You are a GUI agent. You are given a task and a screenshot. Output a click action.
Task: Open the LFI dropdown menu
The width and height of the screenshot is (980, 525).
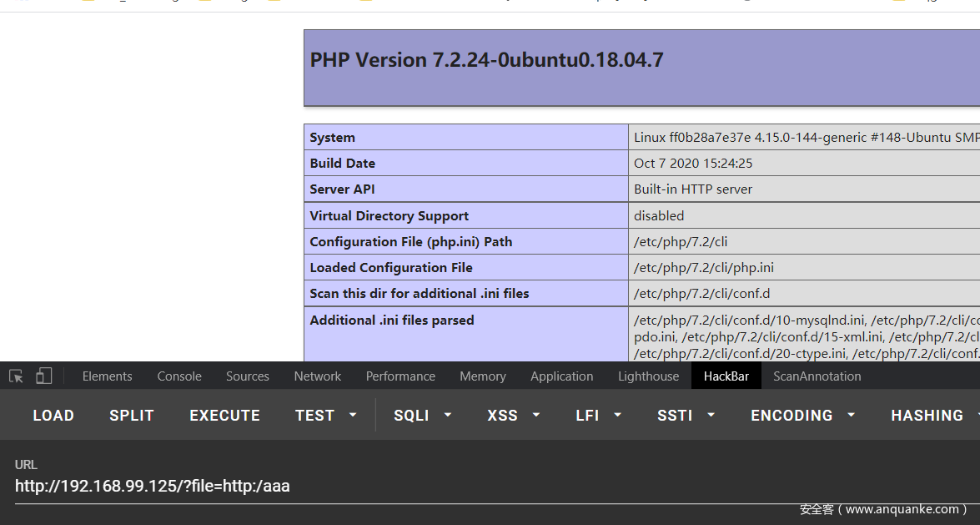click(x=599, y=416)
